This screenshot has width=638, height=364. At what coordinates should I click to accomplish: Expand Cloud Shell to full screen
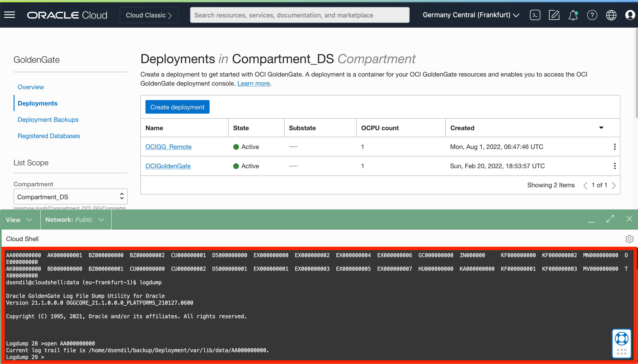tap(610, 219)
